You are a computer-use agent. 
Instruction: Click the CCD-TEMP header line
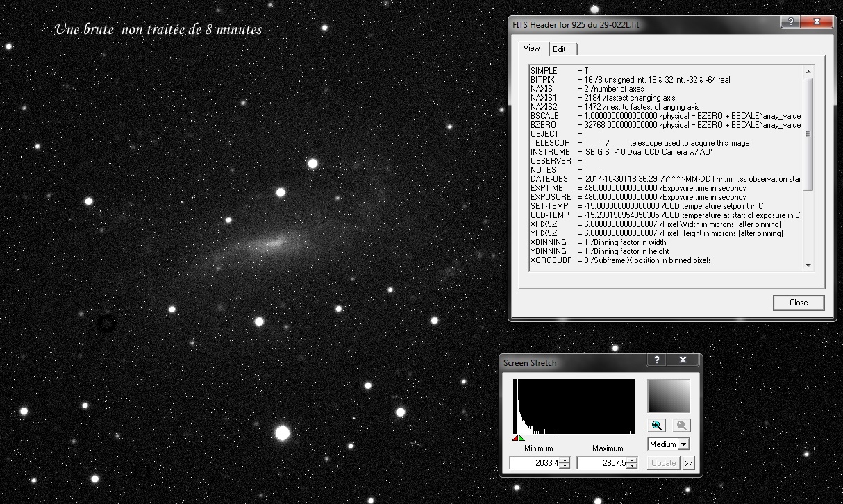[x=665, y=215]
